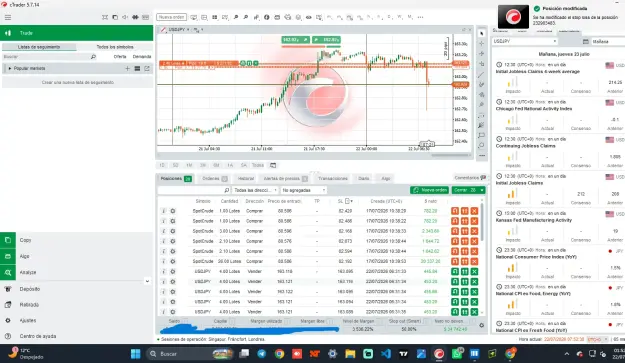625x363 pixels.
Task: Open the Analyze section in sidebar
Action: [77, 273]
